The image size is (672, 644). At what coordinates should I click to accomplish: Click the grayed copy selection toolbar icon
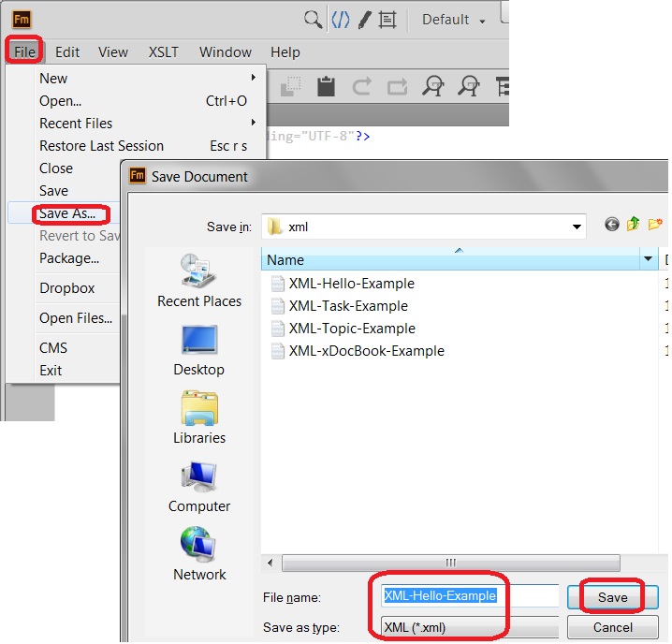click(290, 86)
